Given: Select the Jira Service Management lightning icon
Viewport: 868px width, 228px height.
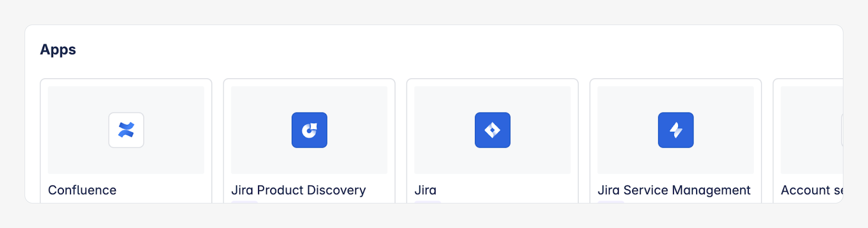Looking at the screenshot, I should pos(675,130).
